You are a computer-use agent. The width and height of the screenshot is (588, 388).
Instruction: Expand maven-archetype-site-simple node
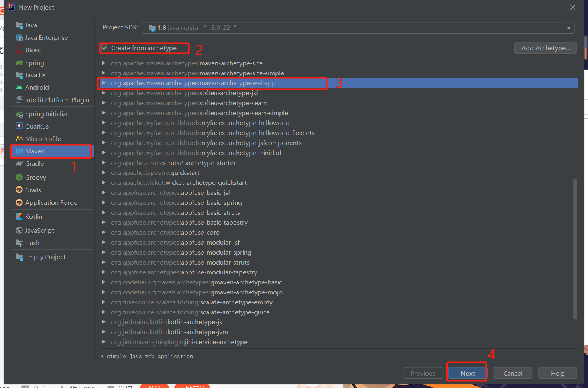[x=104, y=73]
